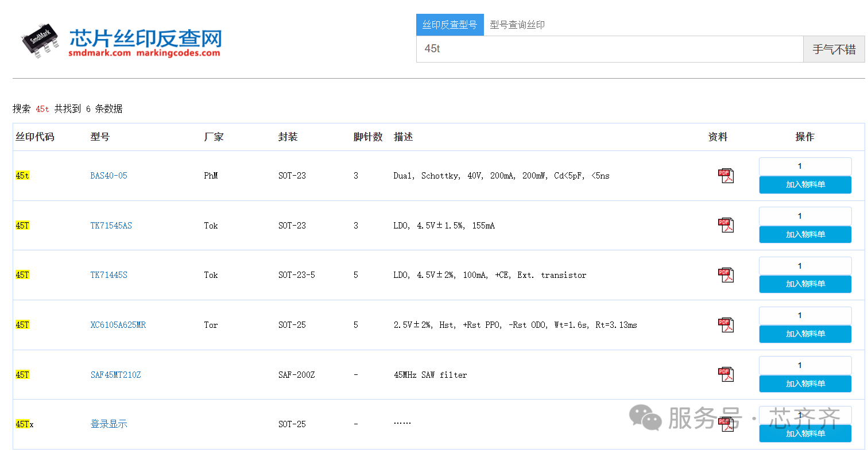This screenshot has height=453, width=868.
Task: Click the 45MHz SAW filter description
Action: coord(431,375)
